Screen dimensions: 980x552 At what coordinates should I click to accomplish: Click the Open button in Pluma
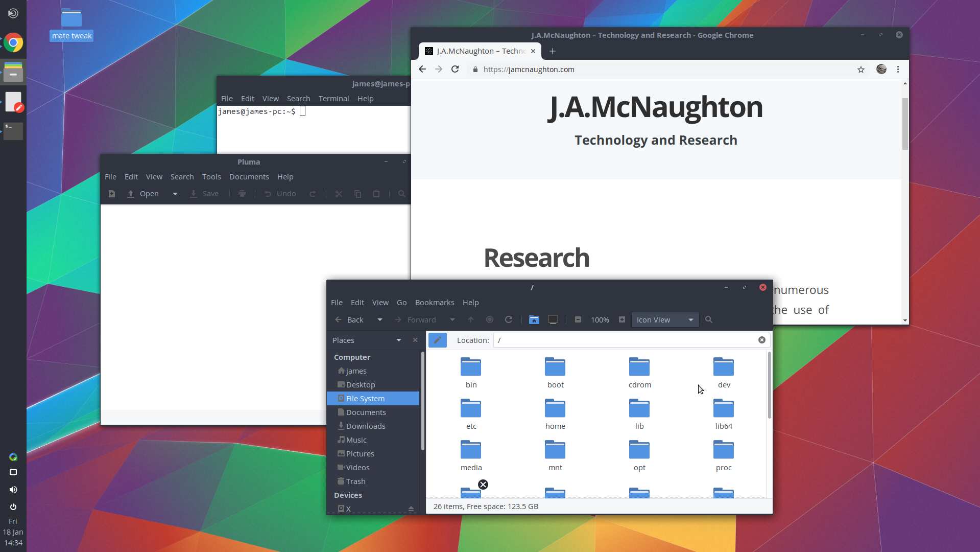pos(144,194)
